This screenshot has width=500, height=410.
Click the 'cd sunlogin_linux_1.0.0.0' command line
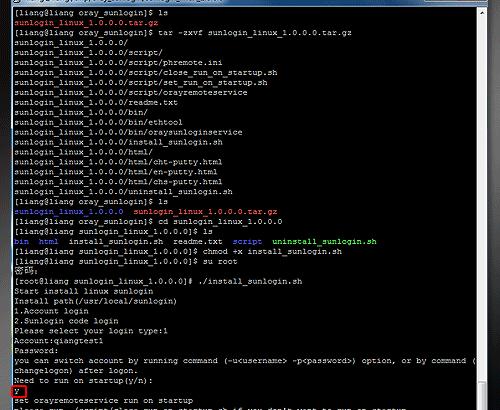click(148, 222)
